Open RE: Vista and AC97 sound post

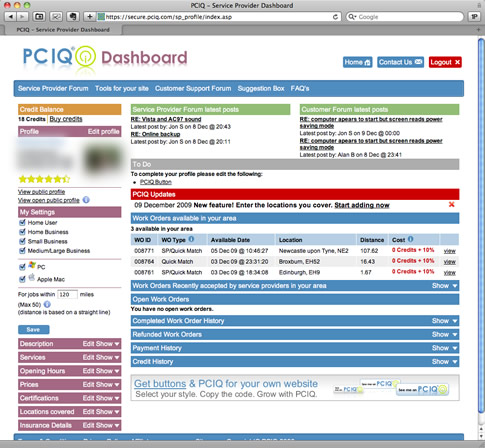tap(166, 119)
